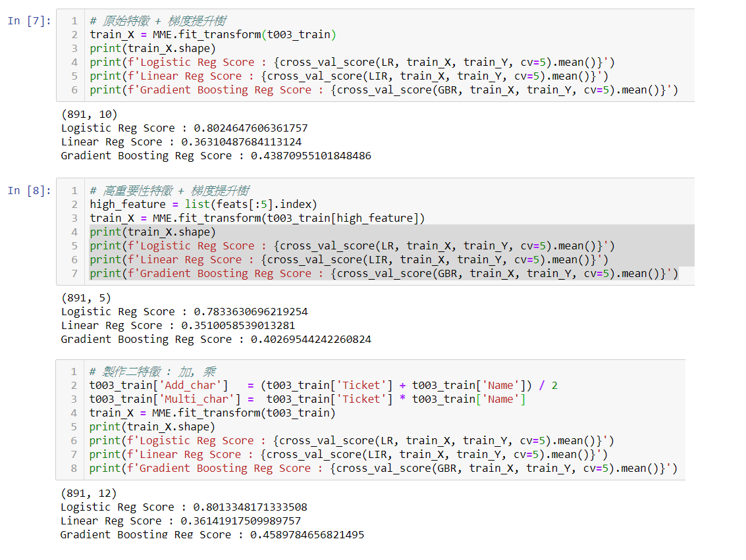This screenshot has height=560, width=746.
Task: Click the highlighted print(train_X.shape) line in cell 8
Action: click(x=153, y=232)
